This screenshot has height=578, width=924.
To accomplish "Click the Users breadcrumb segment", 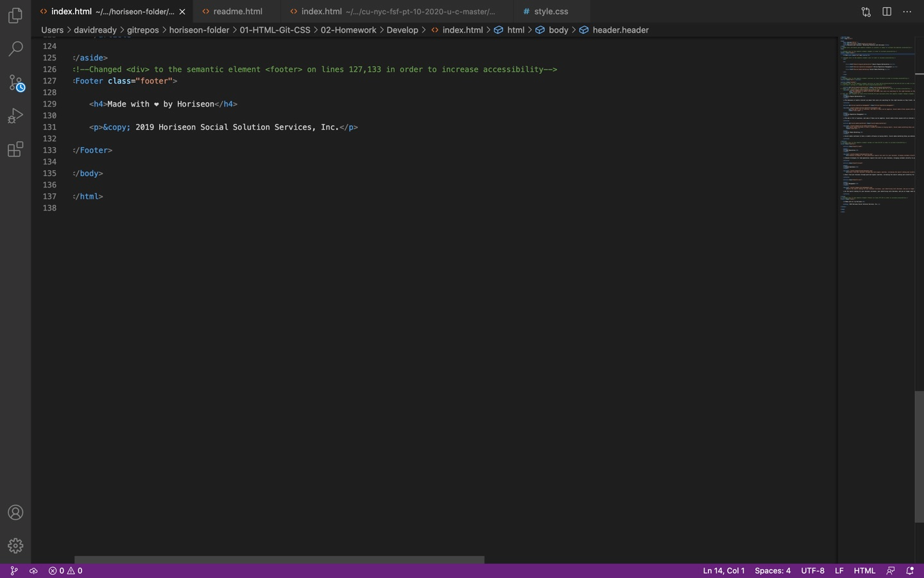I will pos(52,30).
